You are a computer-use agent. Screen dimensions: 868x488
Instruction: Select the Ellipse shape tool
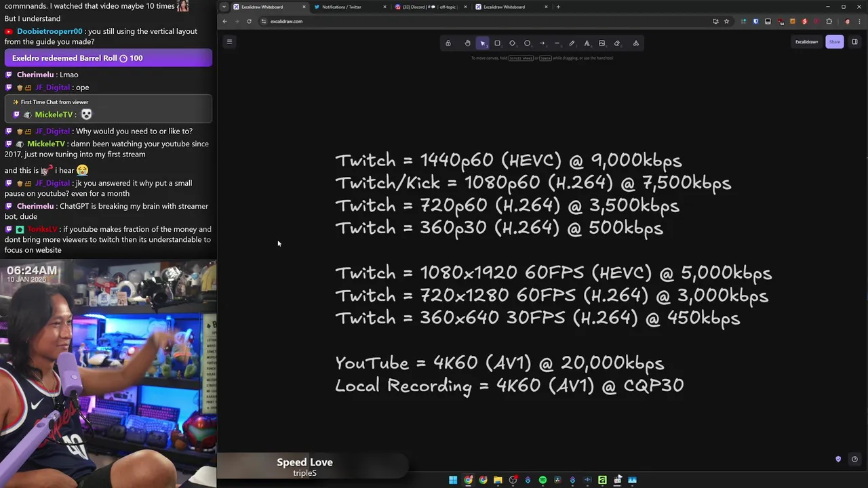(x=527, y=43)
